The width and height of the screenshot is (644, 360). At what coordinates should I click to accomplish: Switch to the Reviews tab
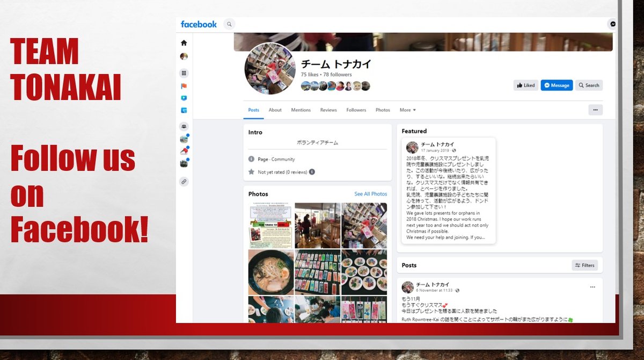coord(328,110)
